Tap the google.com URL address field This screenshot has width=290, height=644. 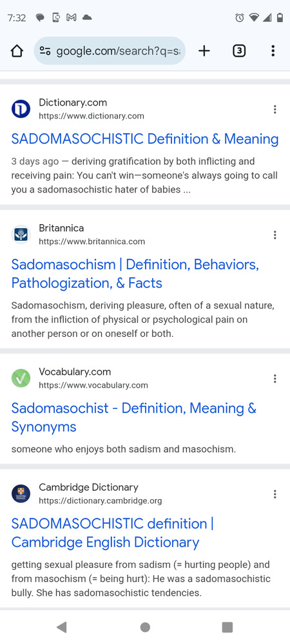click(x=110, y=51)
